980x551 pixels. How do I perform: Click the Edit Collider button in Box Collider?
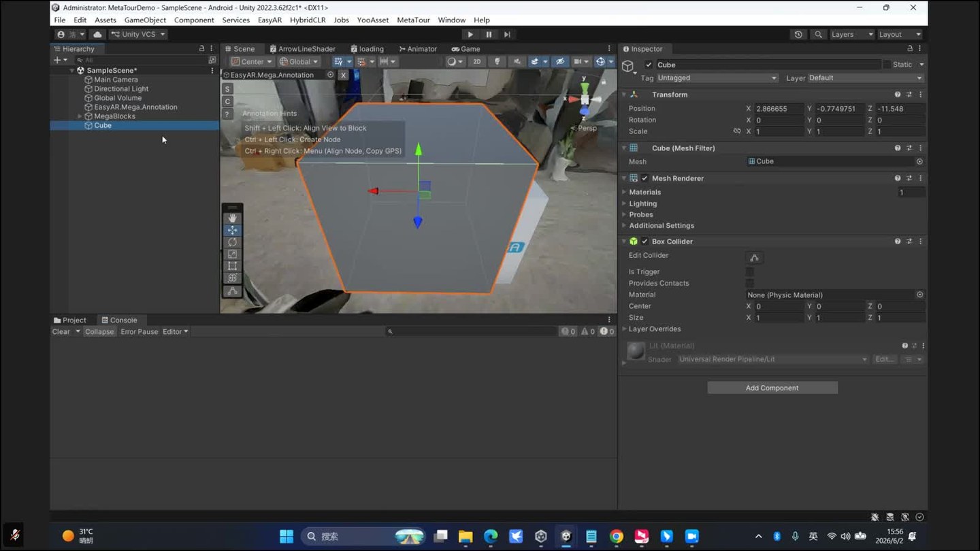tap(754, 258)
